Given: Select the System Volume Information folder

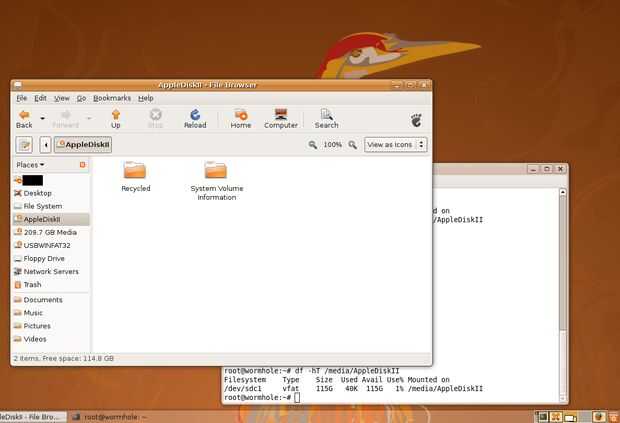Looking at the screenshot, I should coord(216,181).
